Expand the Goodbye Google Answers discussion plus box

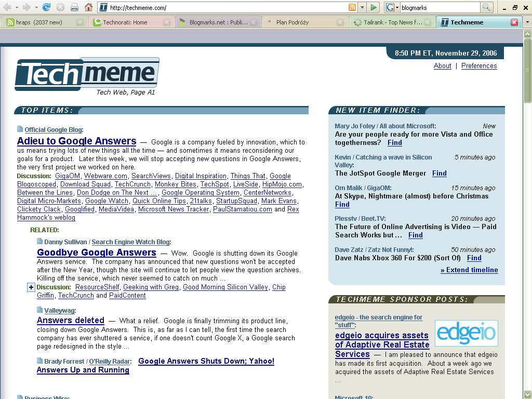(x=31, y=287)
